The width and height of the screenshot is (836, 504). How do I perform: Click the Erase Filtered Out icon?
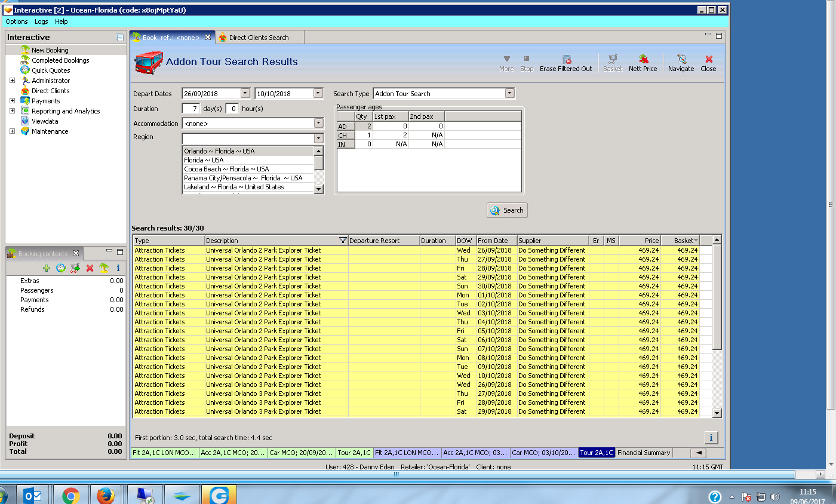[566, 59]
